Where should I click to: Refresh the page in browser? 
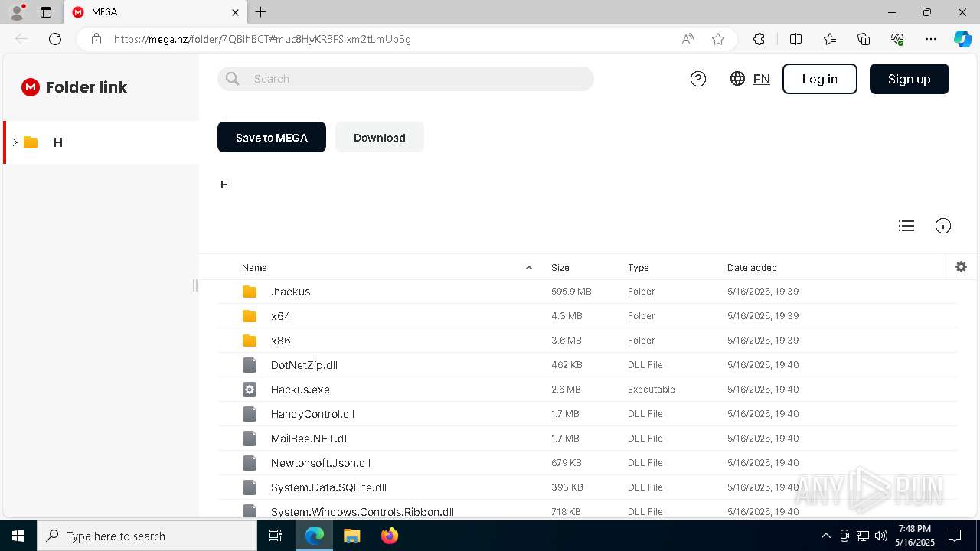pyautogui.click(x=55, y=39)
